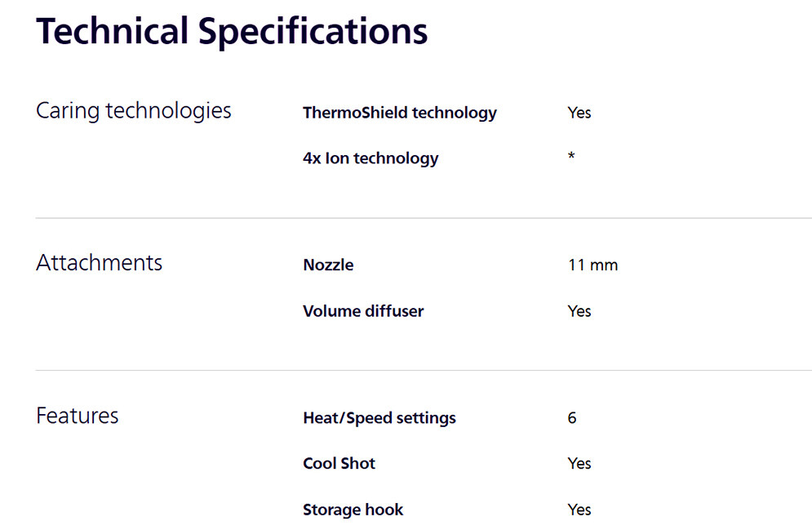
Task: Select the 4x Ion technology label
Action: coord(371,158)
